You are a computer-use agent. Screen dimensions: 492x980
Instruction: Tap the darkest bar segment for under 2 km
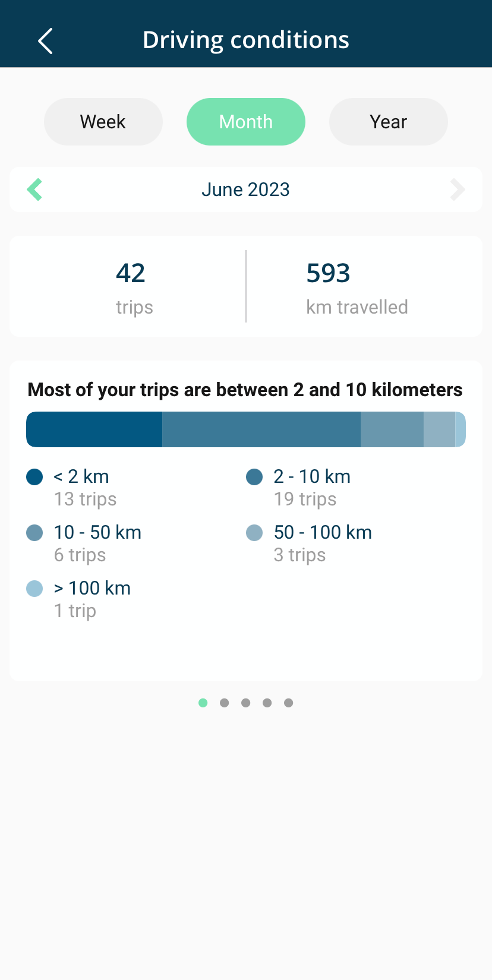coord(94,429)
